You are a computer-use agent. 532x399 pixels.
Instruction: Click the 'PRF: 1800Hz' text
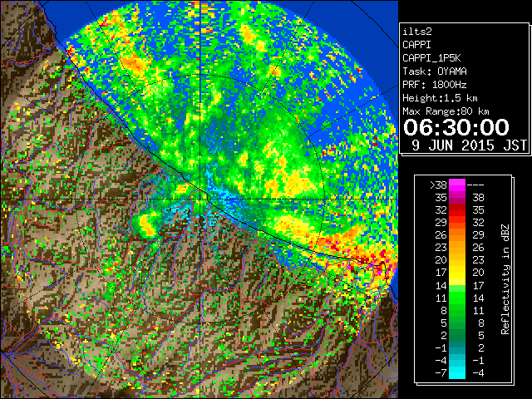coord(435,85)
